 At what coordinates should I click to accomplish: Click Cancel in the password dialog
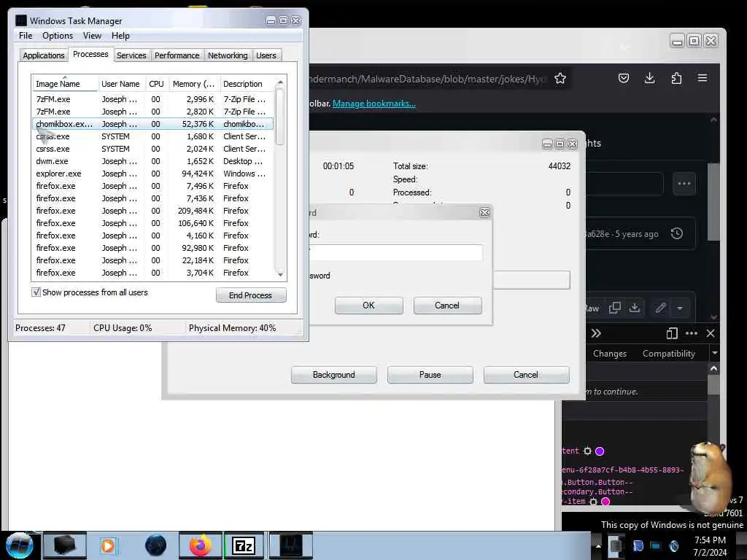click(x=447, y=306)
